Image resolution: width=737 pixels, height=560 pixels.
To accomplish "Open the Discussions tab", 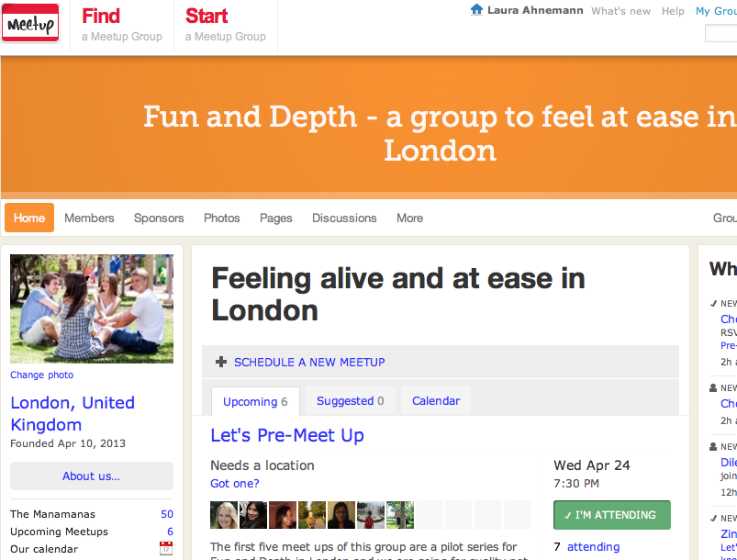I will click(344, 218).
